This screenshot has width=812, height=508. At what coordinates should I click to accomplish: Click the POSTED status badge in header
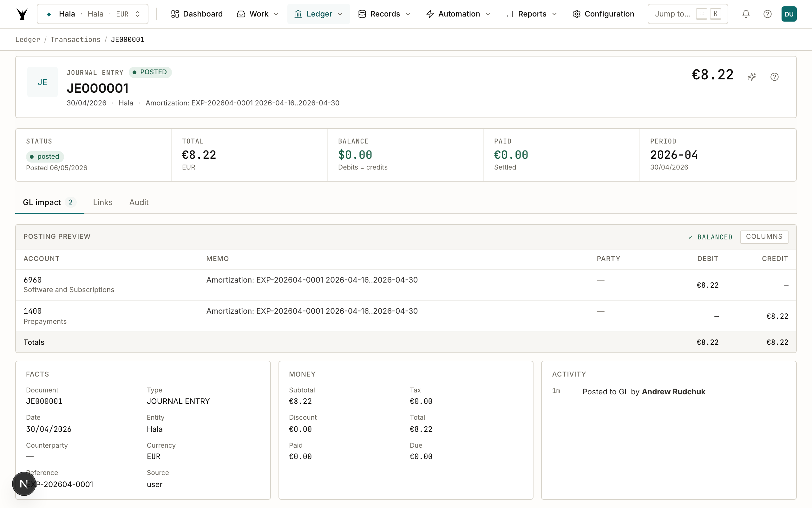point(150,72)
